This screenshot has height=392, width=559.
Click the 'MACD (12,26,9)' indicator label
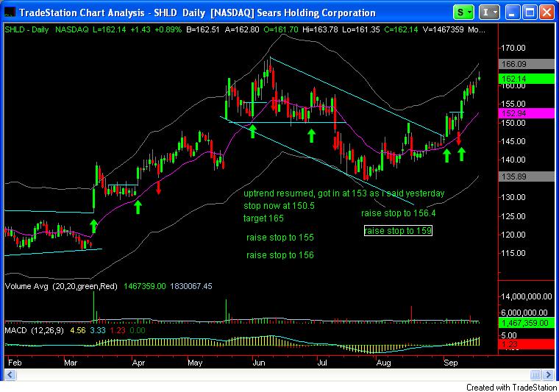point(35,330)
